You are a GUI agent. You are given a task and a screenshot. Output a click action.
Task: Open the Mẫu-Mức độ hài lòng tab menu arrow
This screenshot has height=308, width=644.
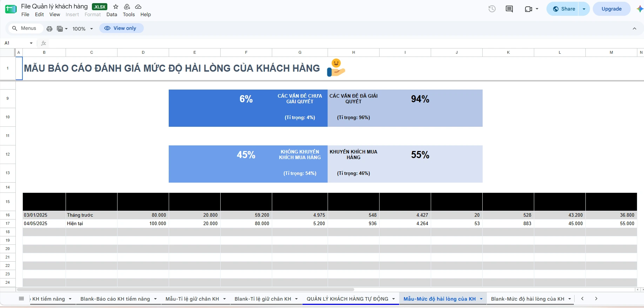[x=481, y=299]
